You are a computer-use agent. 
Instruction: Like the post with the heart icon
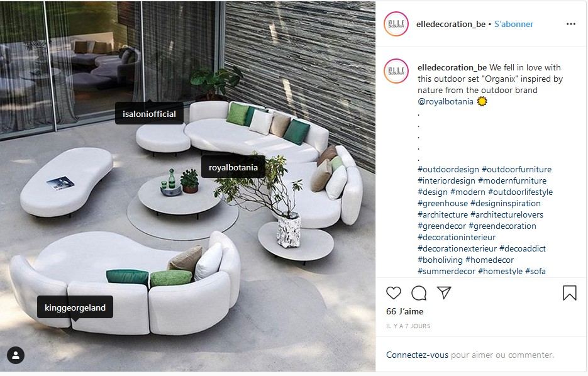(394, 293)
